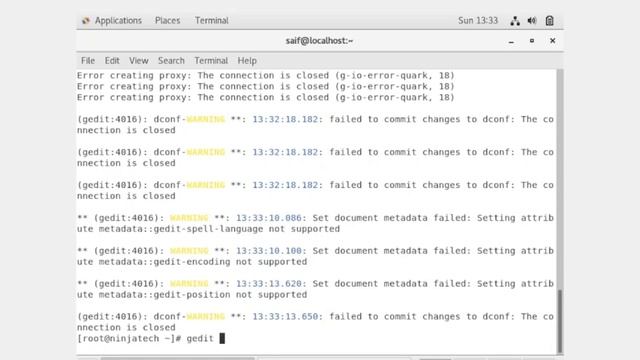Click the saif@localhost:~ title bar
This screenshot has width=640, height=360.
point(319,41)
